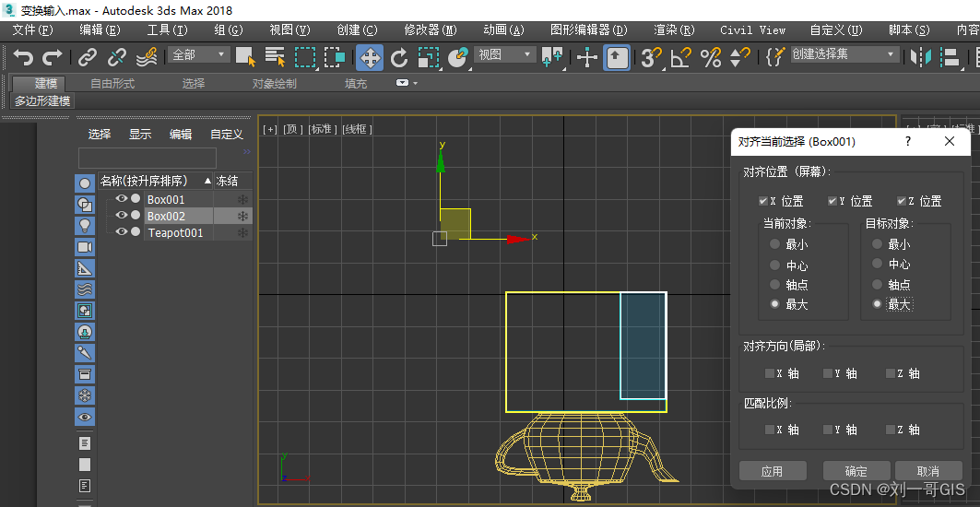Open Select by Name list icon
The width and height of the screenshot is (980, 507).
(x=275, y=57)
